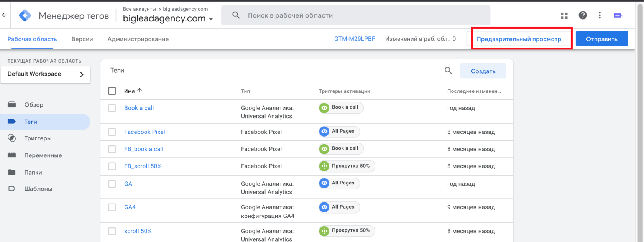Screen dimensions: 644x242
Task: Click the back arrow in header
Action: point(4,15)
